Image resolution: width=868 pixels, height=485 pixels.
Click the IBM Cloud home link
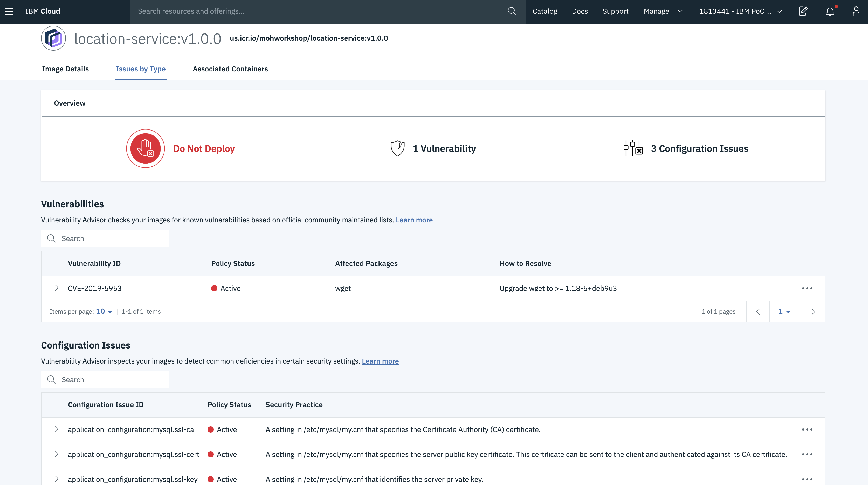click(x=43, y=11)
